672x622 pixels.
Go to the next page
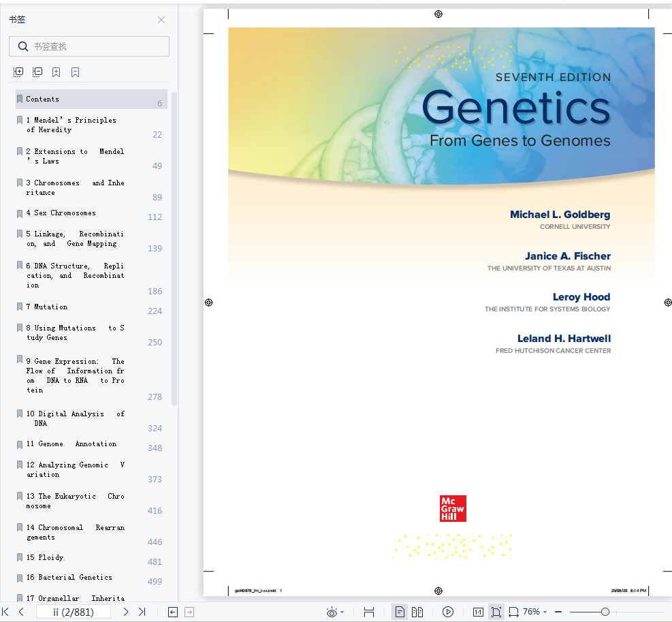125,612
